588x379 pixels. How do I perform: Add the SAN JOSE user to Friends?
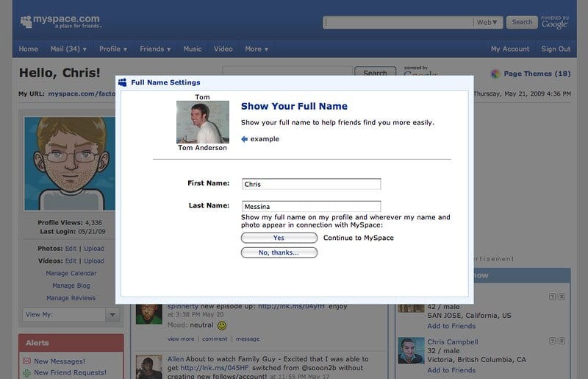[x=451, y=327]
